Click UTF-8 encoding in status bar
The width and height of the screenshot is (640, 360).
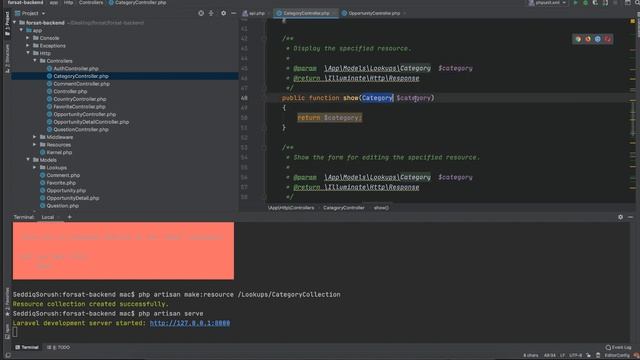[x=576, y=356]
